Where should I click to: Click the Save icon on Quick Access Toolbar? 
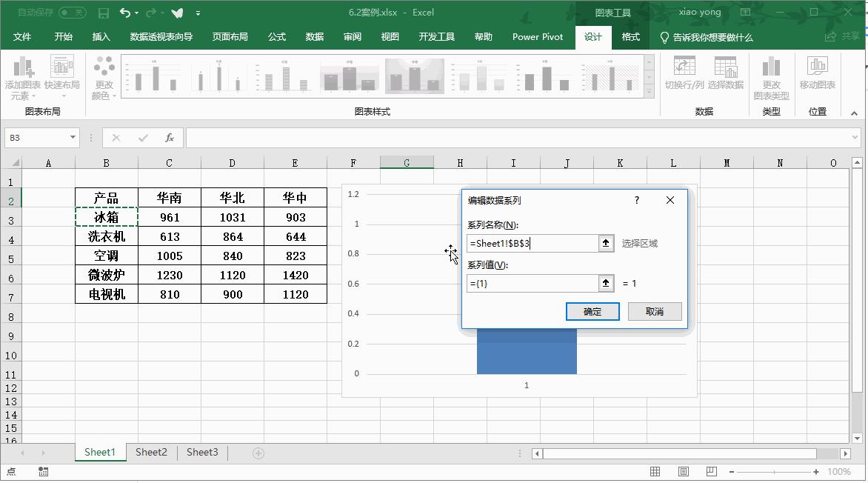[x=103, y=12]
